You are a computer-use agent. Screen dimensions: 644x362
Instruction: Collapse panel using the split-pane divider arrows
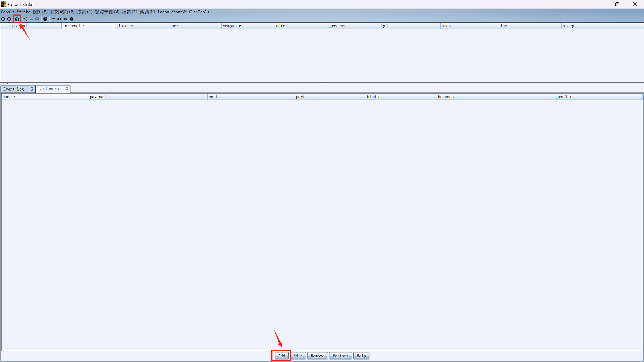tap(3, 83)
